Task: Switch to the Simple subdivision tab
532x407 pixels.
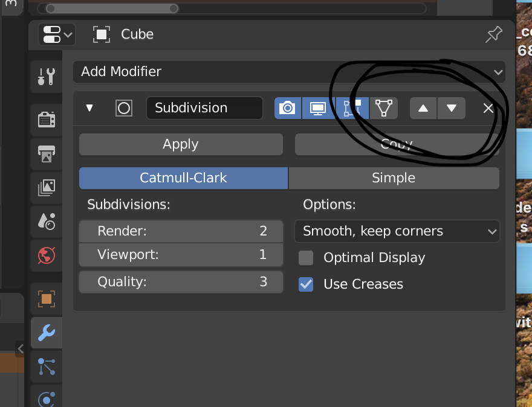Action: coord(394,178)
